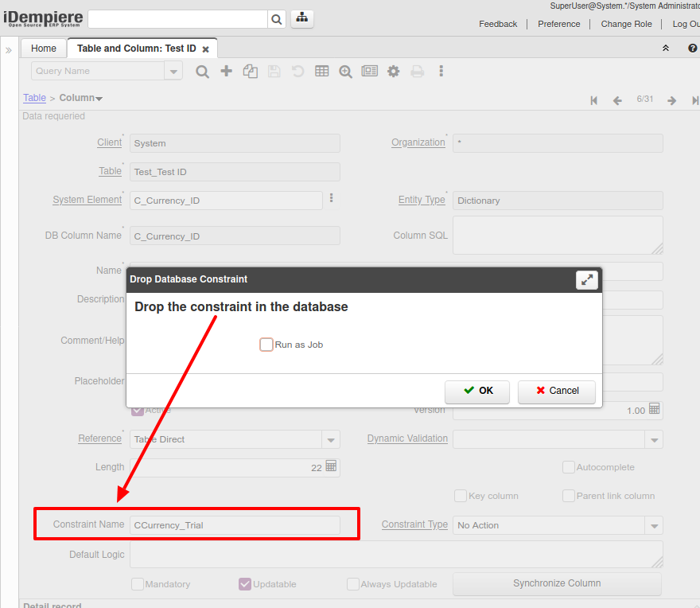The height and width of the screenshot is (608, 700).
Task: Go to previous record arrow
Action: click(x=617, y=100)
